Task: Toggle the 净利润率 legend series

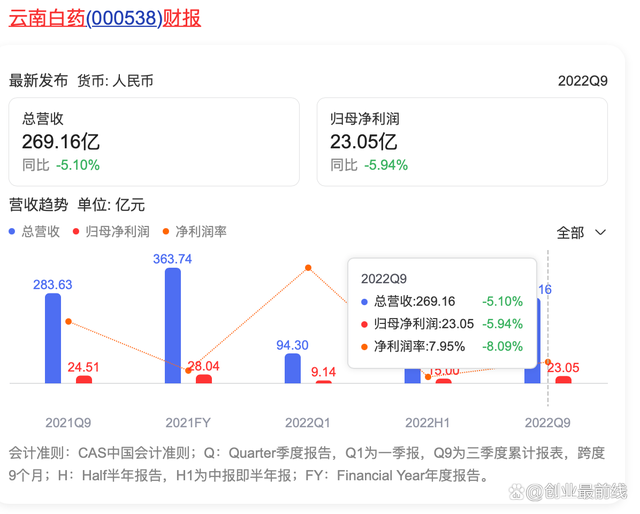Action: [x=195, y=231]
